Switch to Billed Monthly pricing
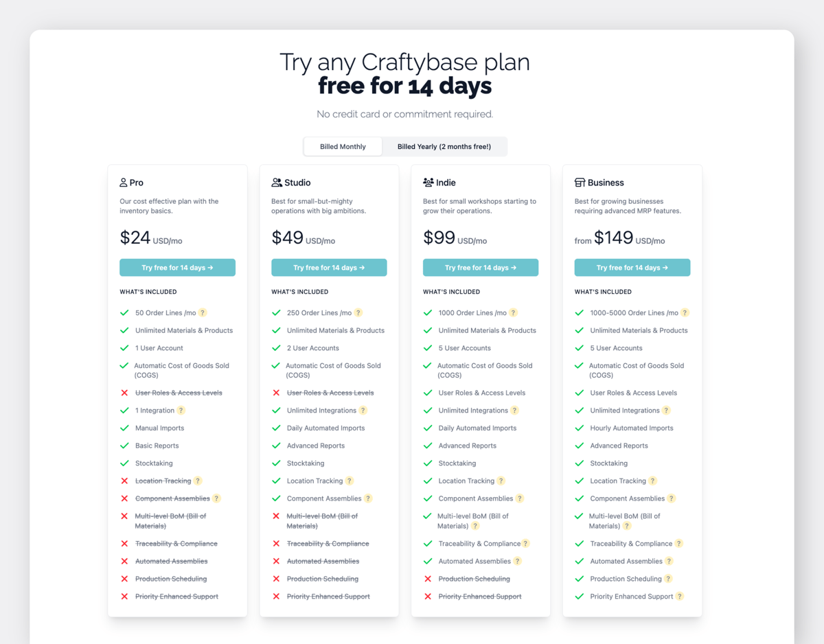Screen dimensions: 824x644 pyautogui.click(x=343, y=146)
